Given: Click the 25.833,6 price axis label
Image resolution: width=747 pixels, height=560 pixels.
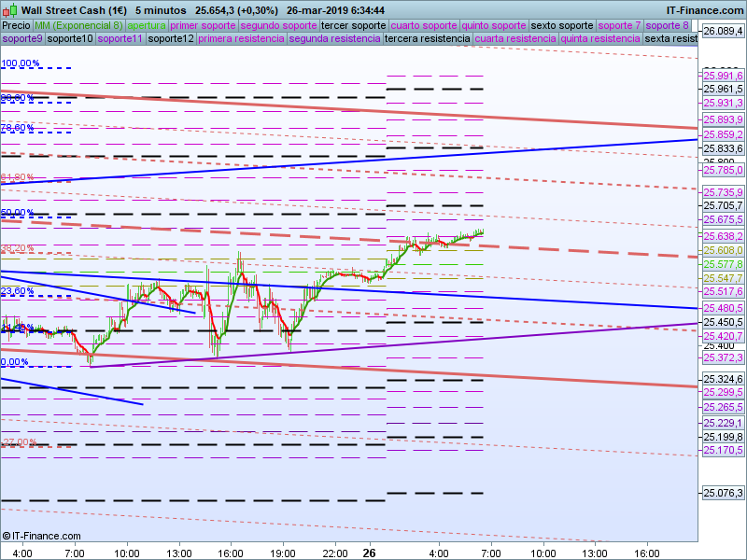Looking at the screenshot, I should 723,148.
